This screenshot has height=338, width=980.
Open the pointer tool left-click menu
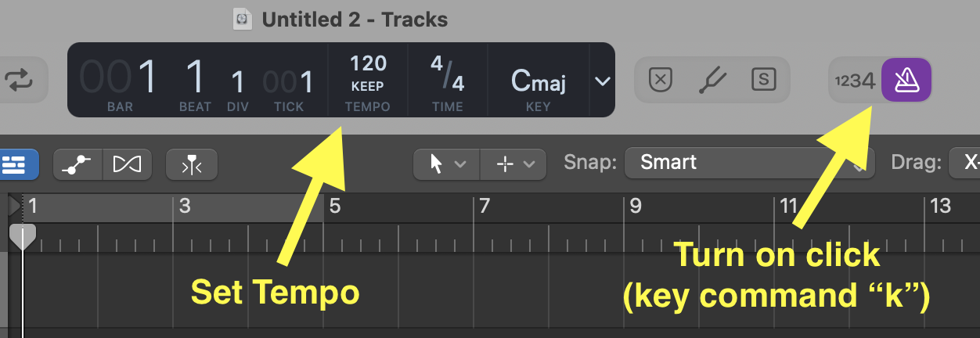(x=448, y=164)
